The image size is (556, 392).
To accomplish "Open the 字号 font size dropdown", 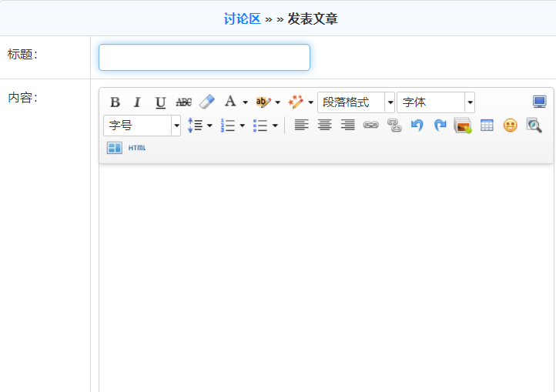I will click(176, 125).
